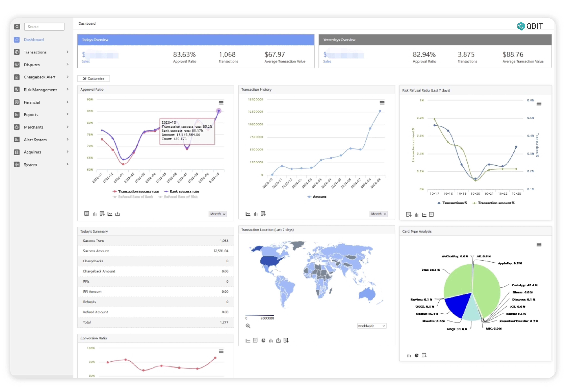
Task: Export Transaction Location data with add-sheet icon
Action: (x=286, y=340)
